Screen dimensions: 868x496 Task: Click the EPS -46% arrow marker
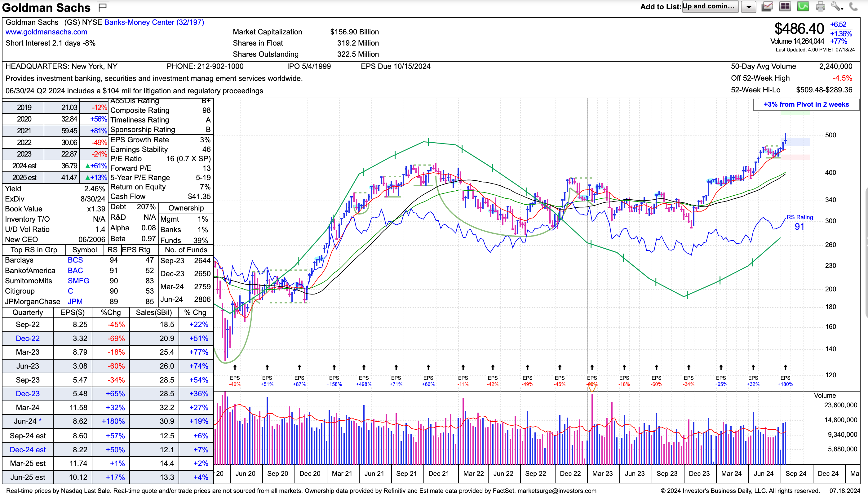click(x=235, y=367)
